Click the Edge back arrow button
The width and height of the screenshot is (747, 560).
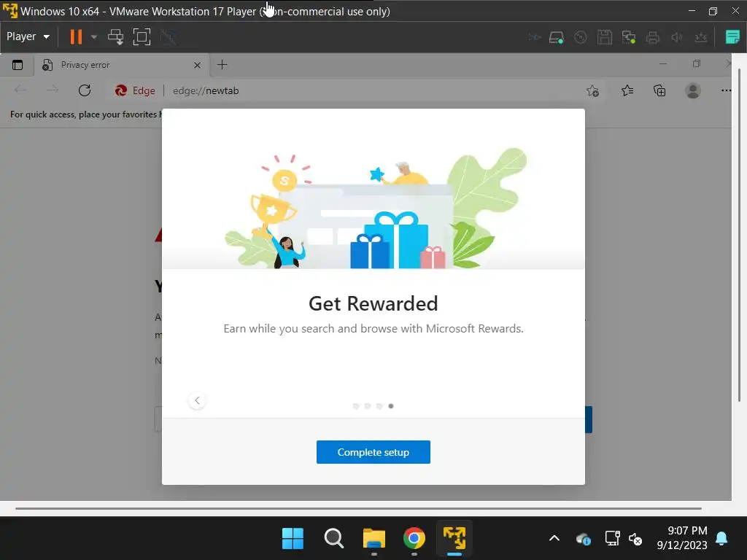(20, 90)
